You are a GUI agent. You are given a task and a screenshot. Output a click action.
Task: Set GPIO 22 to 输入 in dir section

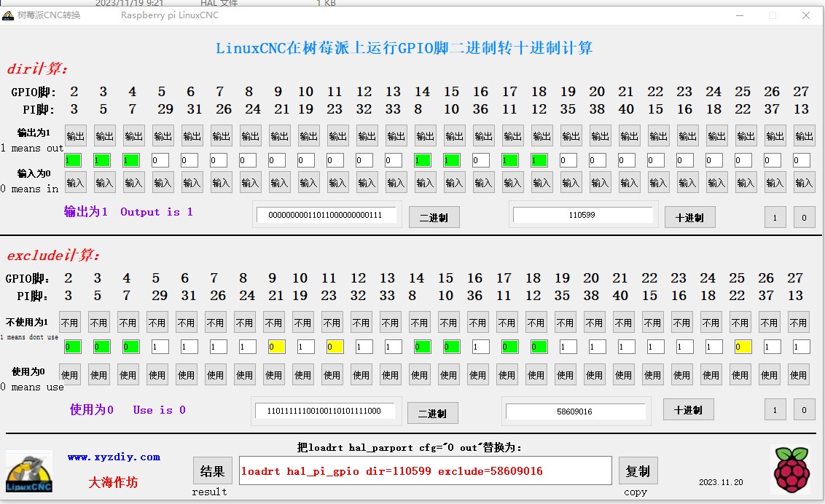click(658, 182)
